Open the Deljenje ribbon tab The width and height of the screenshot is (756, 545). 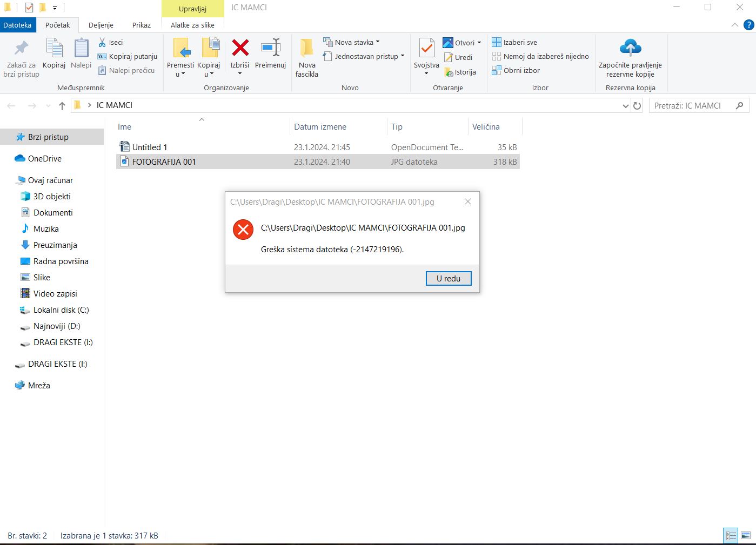(x=101, y=25)
